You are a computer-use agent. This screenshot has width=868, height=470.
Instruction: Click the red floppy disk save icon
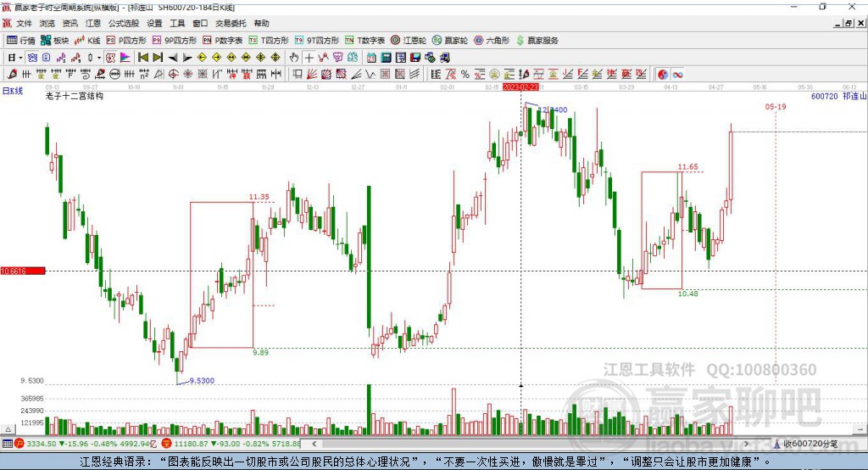tap(415, 58)
